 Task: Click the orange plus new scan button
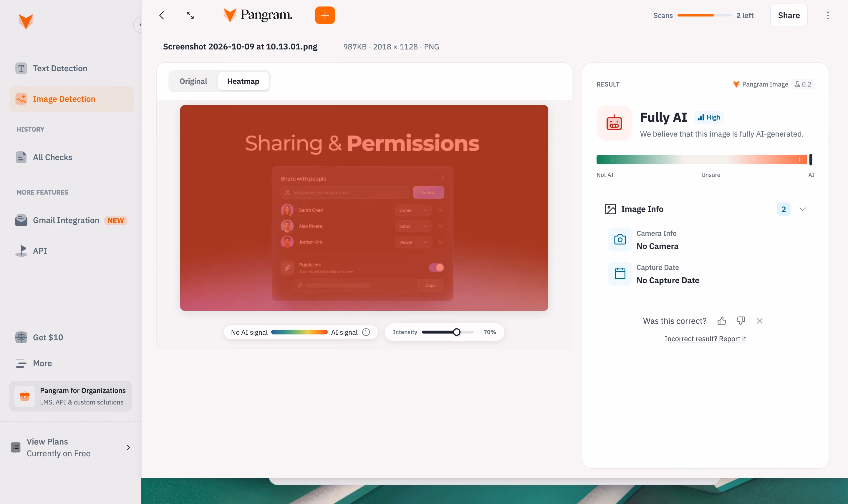pos(325,15)
